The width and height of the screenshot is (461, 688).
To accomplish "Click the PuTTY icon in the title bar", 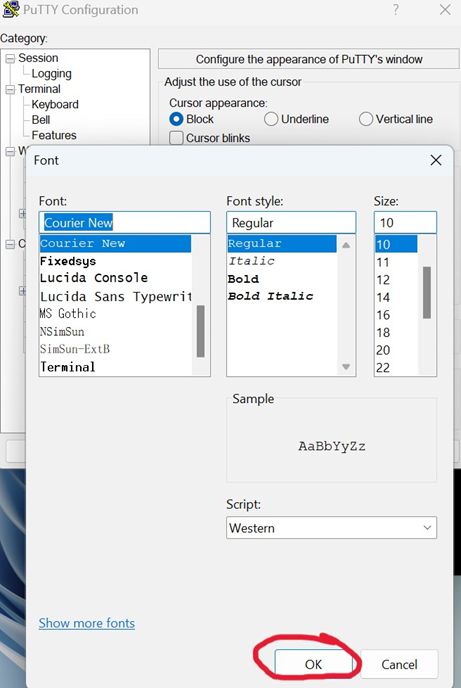I will 11,9.
